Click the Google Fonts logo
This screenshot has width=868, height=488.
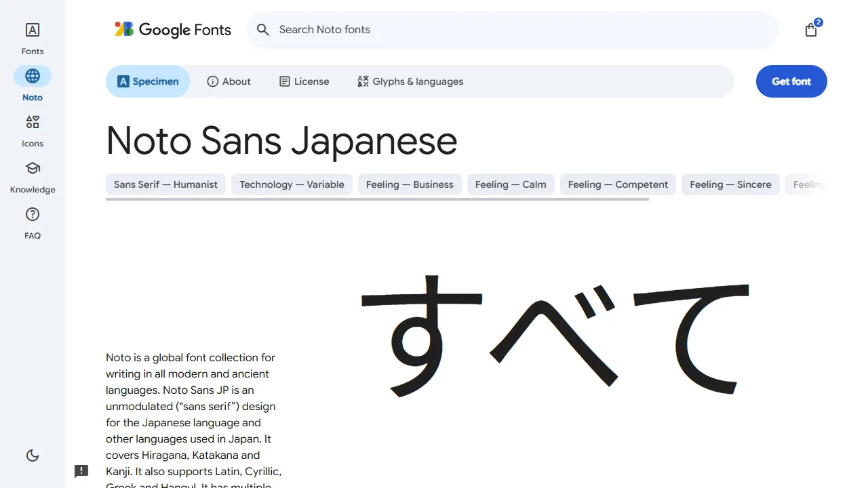point(173,29)
